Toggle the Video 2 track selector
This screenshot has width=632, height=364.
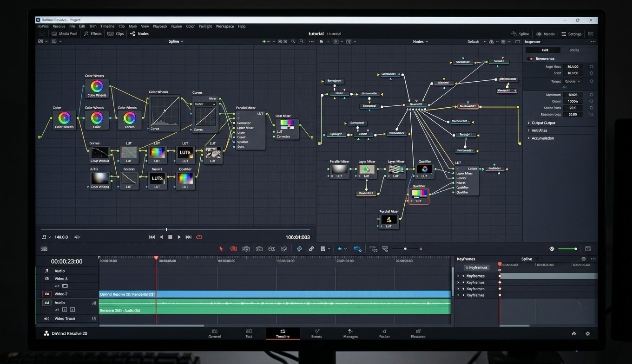click(x=46, y=294)
